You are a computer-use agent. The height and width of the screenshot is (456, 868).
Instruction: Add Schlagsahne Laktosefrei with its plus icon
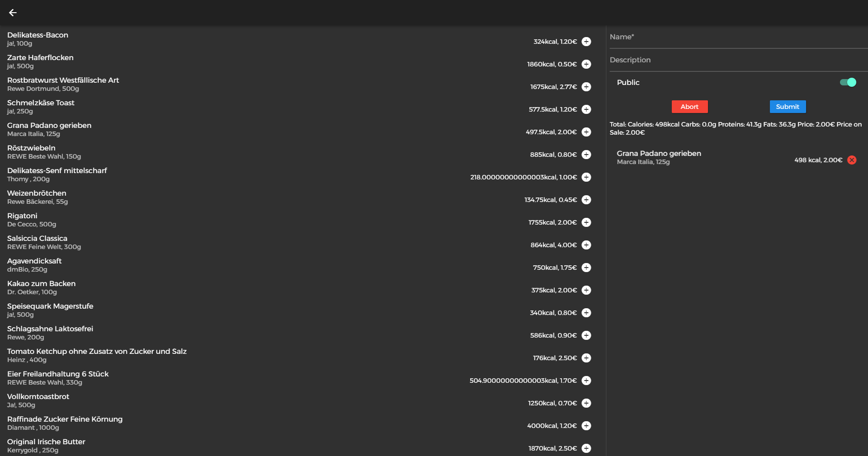pos(586,335)
